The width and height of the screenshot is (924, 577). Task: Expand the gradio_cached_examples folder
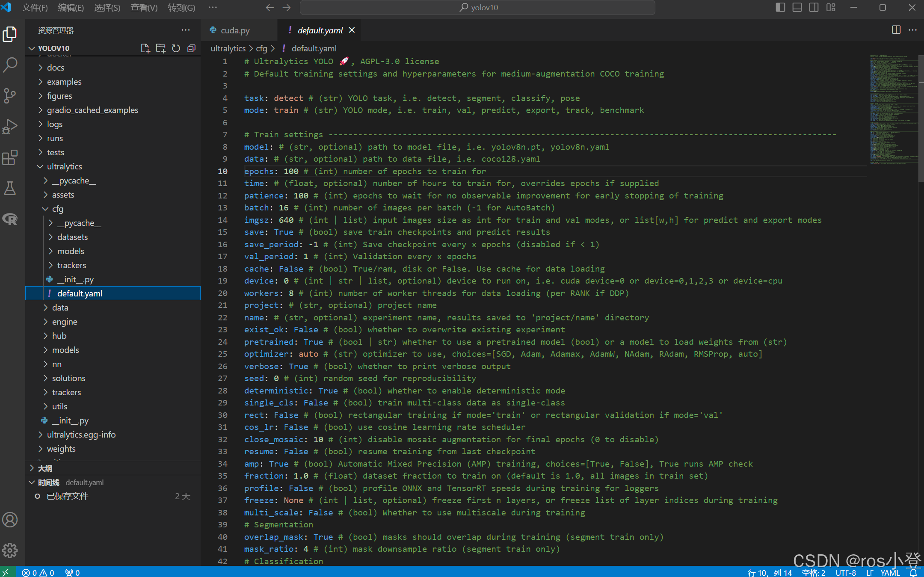113,110
